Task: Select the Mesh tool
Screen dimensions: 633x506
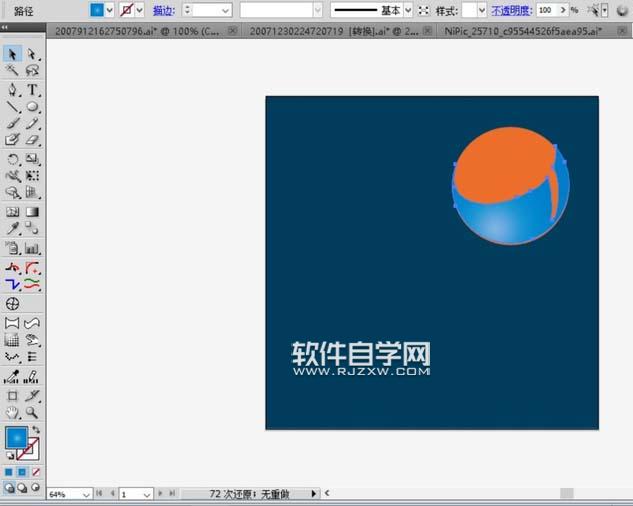Action: point(12,212)
